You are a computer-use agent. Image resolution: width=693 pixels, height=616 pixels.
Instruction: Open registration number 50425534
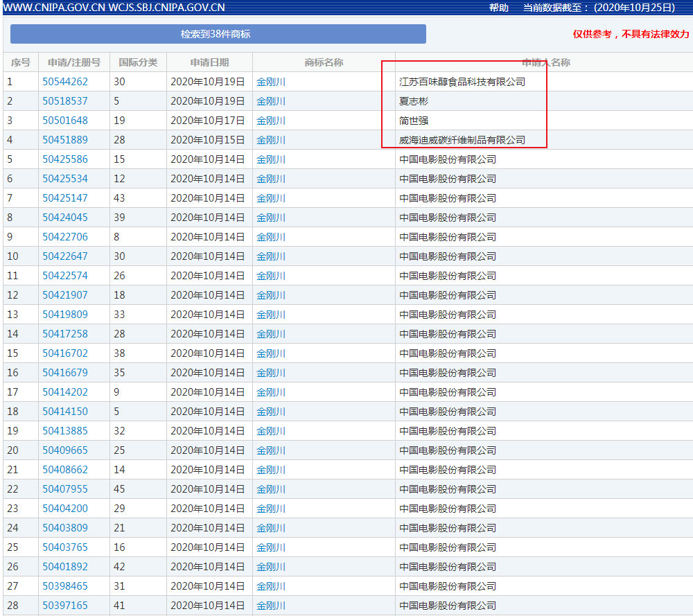[x=65, y=179]
